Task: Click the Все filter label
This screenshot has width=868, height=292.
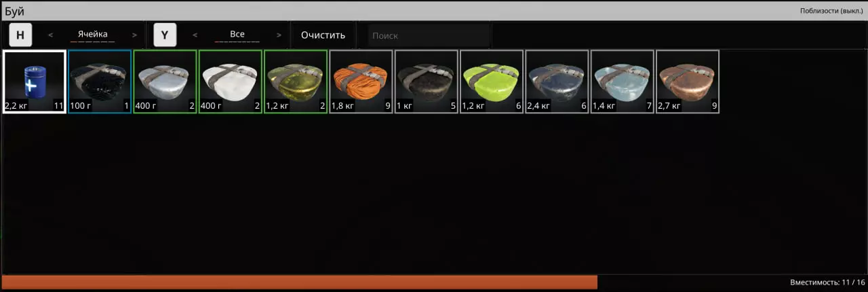Action: tap(237, 34)
